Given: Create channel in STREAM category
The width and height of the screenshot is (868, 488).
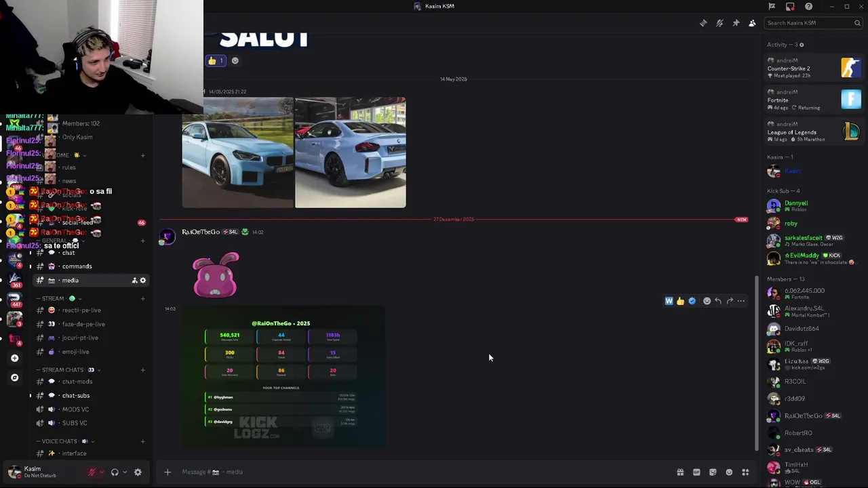Looking at the screenshot, I should point(142,298).
